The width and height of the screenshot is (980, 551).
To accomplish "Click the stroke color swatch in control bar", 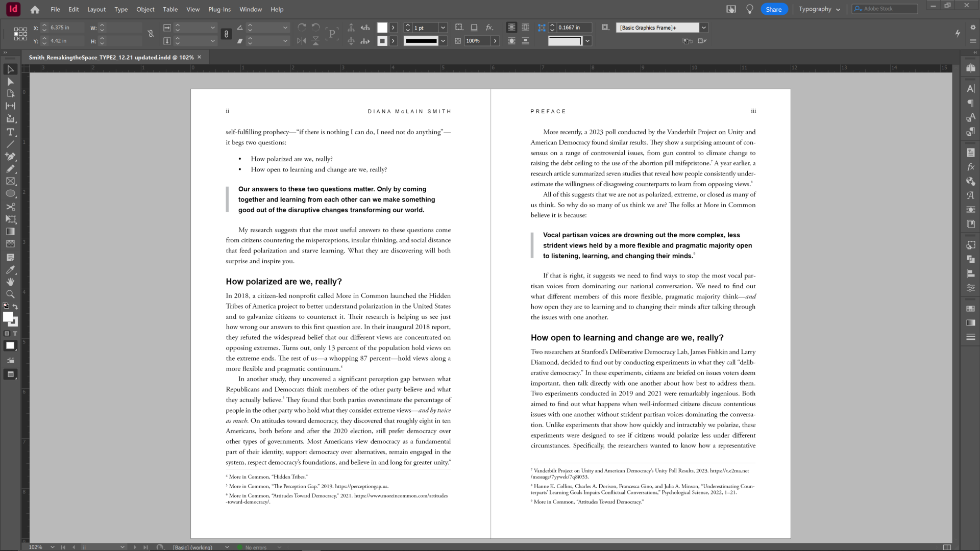I will click(x=382, y=41).
